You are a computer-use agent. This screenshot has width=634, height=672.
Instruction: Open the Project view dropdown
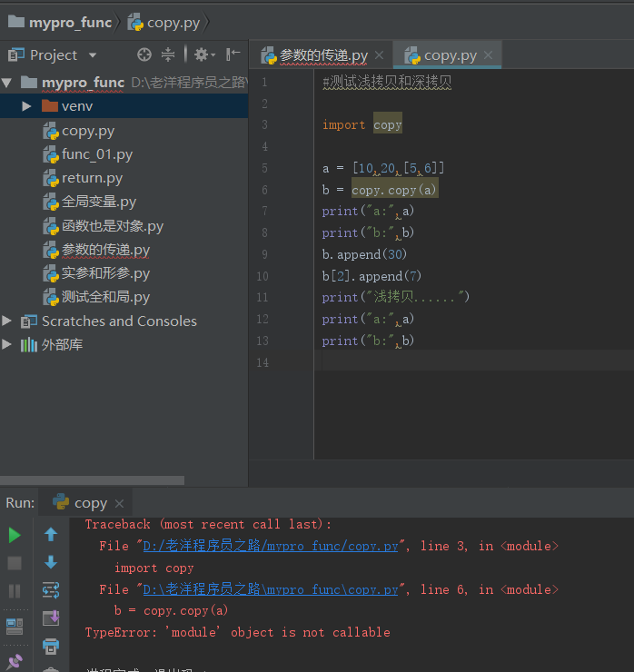tap(93, 55)
